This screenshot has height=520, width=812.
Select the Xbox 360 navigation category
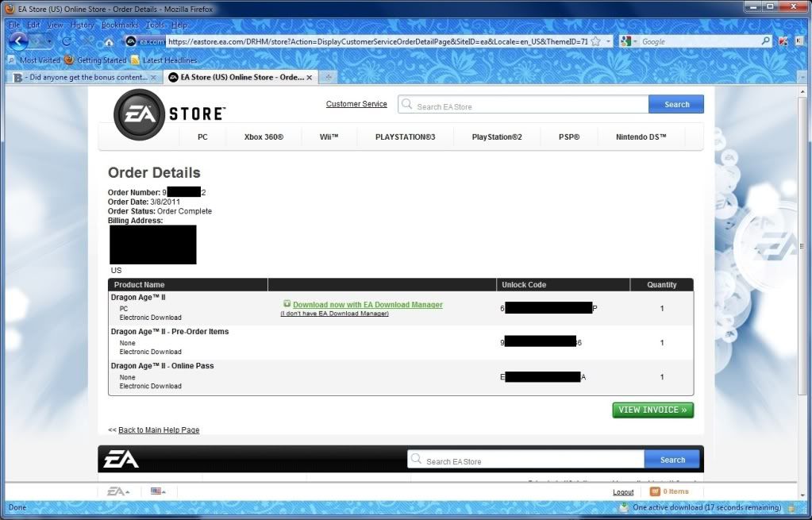pyautogui.click(x=264, y=137)
